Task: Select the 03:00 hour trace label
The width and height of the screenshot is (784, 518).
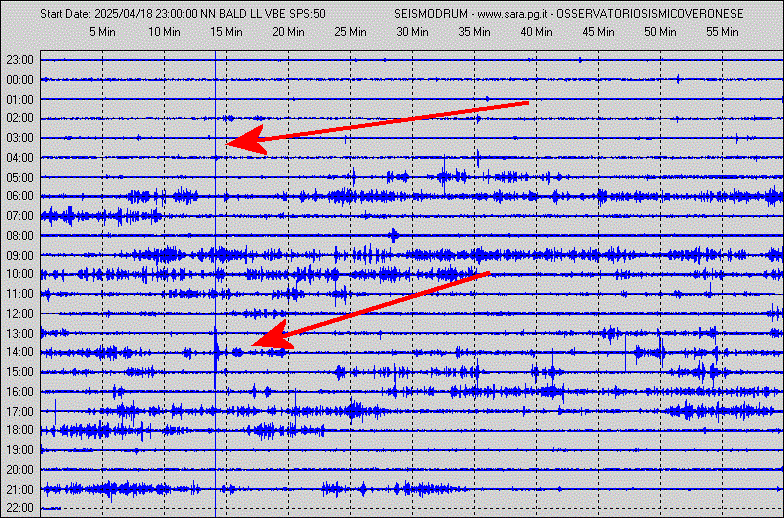Action: tap(20, 138)
